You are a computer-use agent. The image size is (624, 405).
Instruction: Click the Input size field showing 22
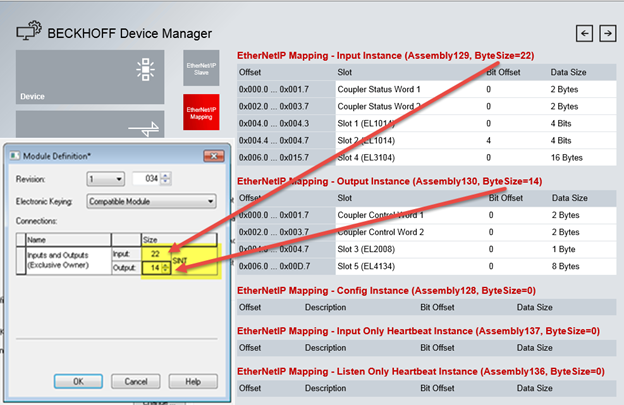pos(156,254)
